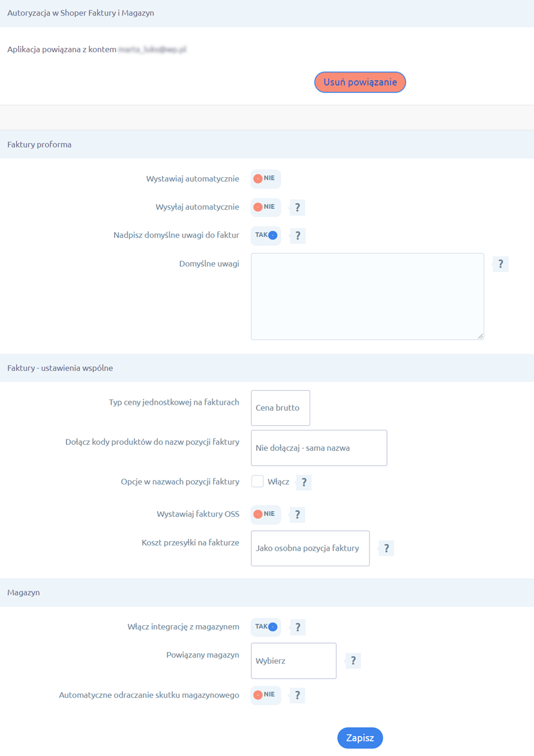Screen dimensions: 534x756
Task: Open help for Koszt przesyłki na fakturze
Action: click(386, 548)
